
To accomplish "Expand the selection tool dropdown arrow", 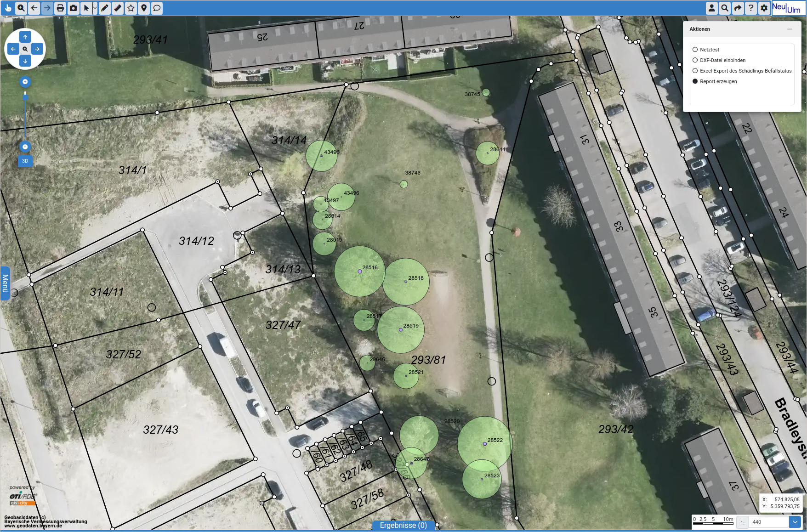I will point(95,8).
